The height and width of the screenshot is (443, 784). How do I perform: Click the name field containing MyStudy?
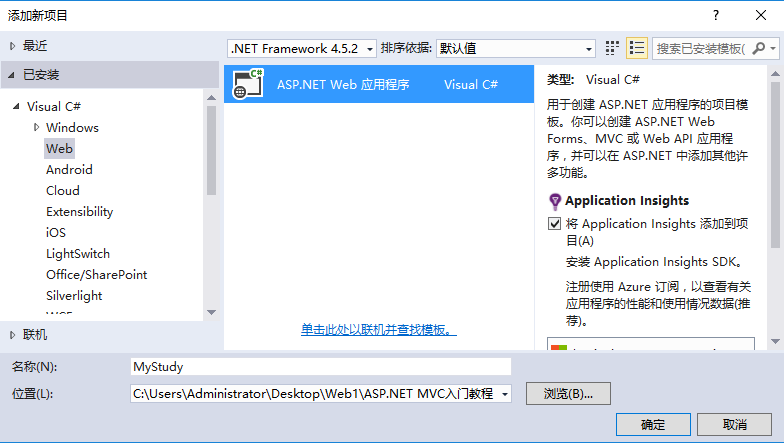click(x=320, y=366)
